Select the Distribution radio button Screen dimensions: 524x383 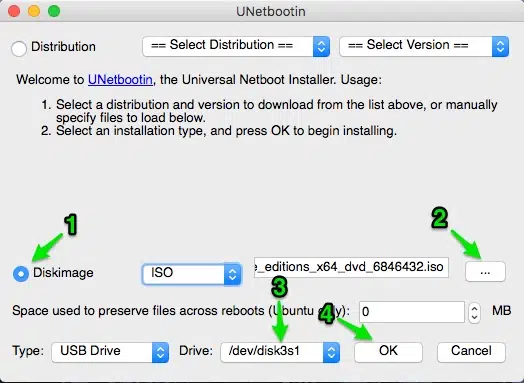tap(19, 48)
